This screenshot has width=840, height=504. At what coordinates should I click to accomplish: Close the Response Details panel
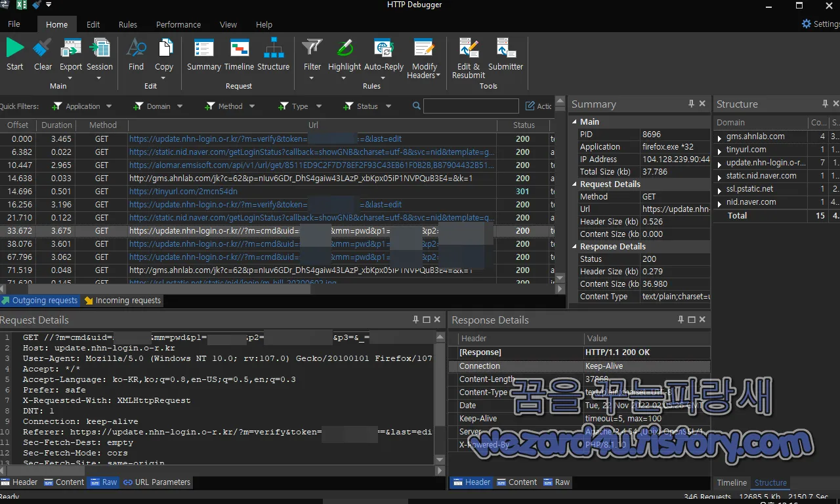703,320
